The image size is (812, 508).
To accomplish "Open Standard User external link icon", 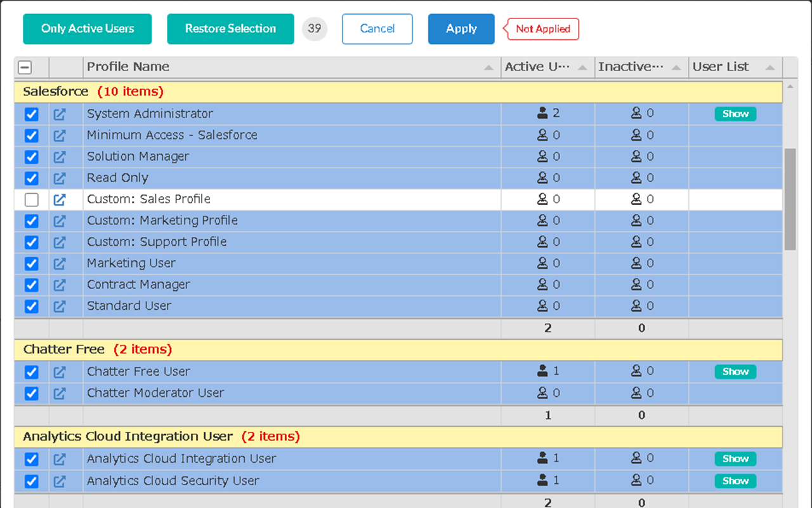I will [x=59, y=306].
